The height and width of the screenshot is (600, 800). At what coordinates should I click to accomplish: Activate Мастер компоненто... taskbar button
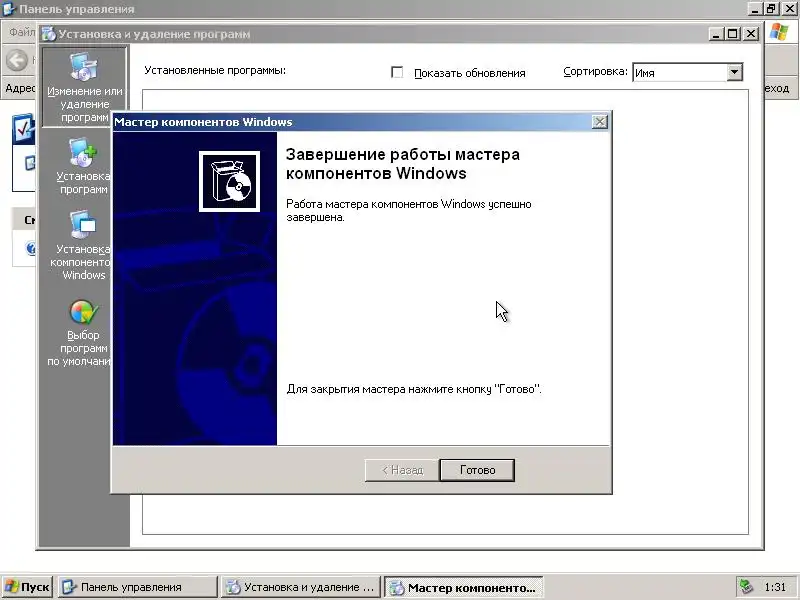463,588
